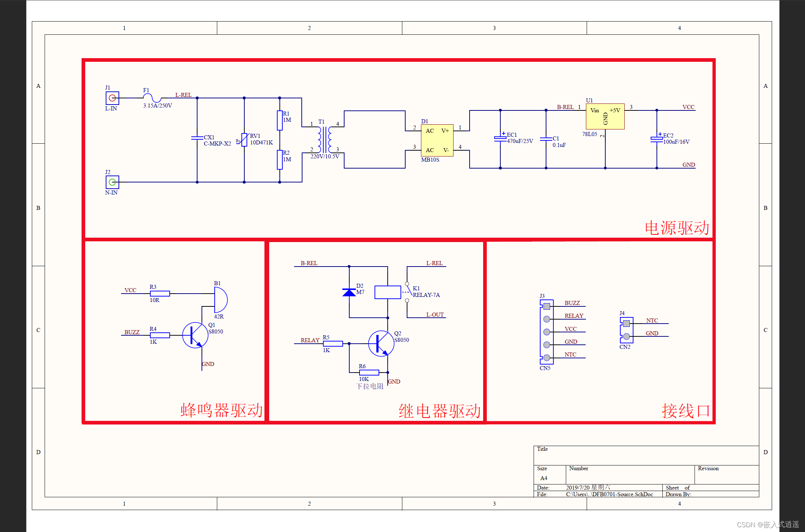805x532 pixels.
Task: Click the 100uF/16V value label
Action: coord(676,142)
